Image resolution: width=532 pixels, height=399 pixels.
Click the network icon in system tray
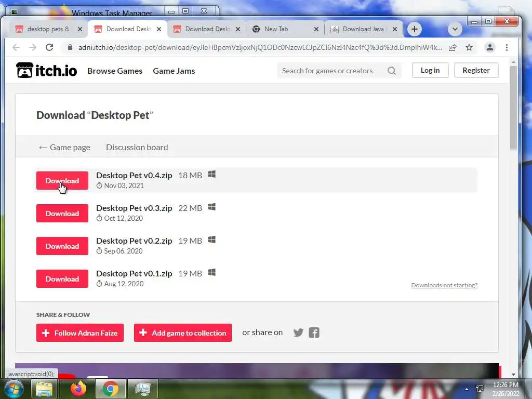pyautogui.click(x=480, y=389)
